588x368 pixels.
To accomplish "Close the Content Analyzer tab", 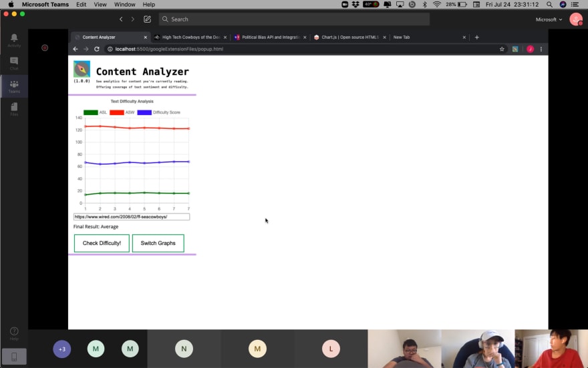I will tap(146, 37).
